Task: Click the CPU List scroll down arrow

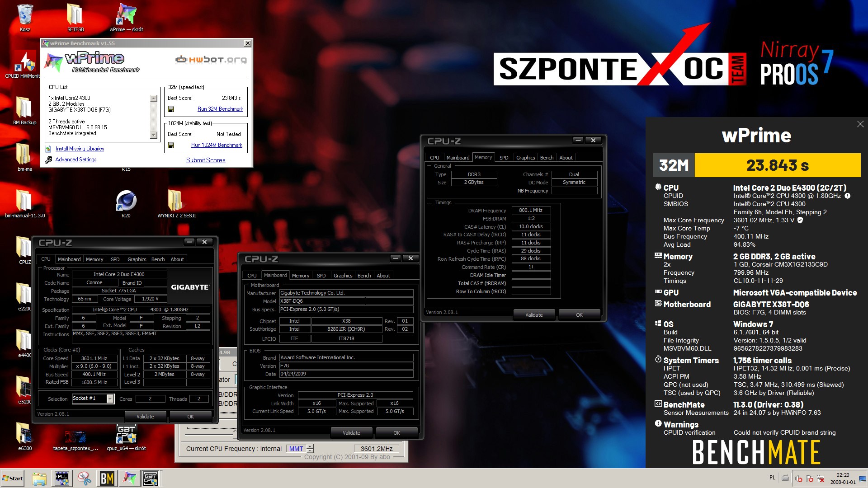Action: [154, 135]
